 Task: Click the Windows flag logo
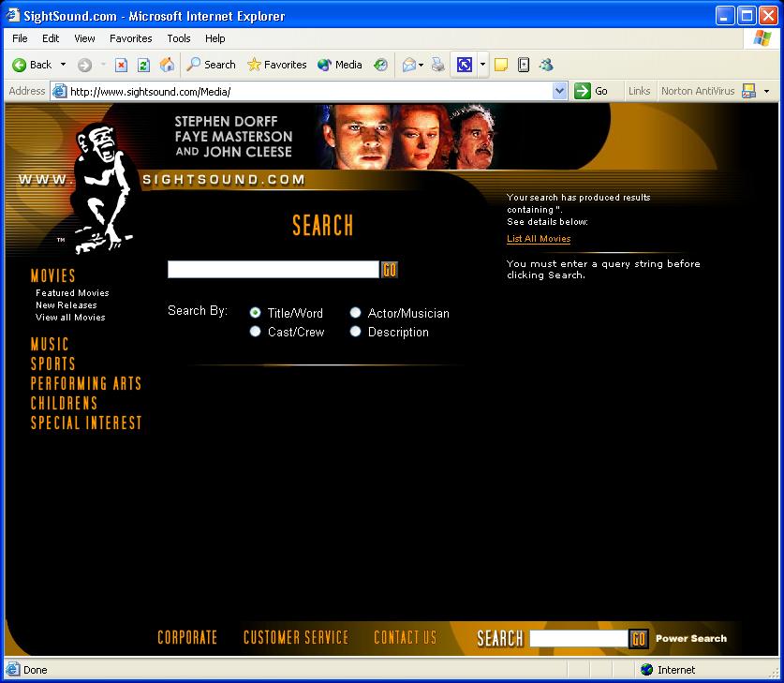pyautogui.click(x=762, y=38)
